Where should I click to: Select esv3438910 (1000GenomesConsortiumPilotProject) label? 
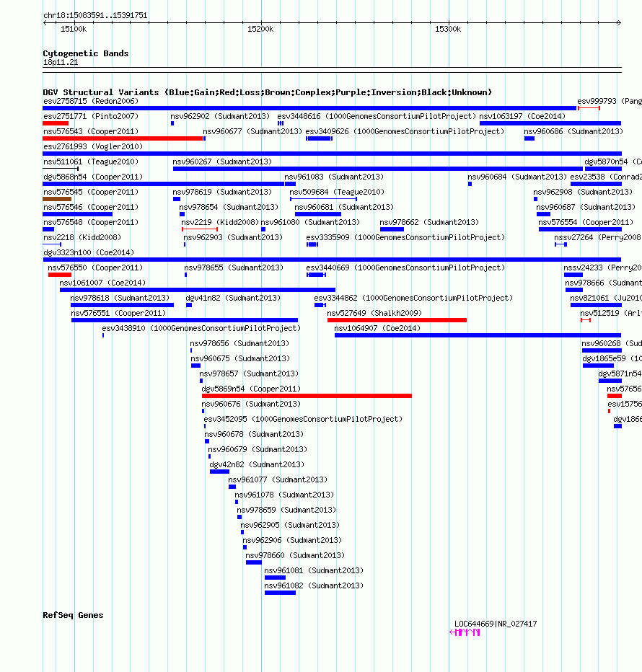(201, 328)
